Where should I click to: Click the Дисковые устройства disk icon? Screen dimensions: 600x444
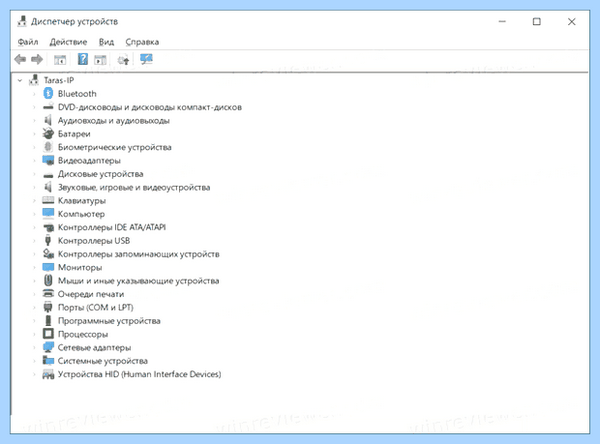[48, 175]
